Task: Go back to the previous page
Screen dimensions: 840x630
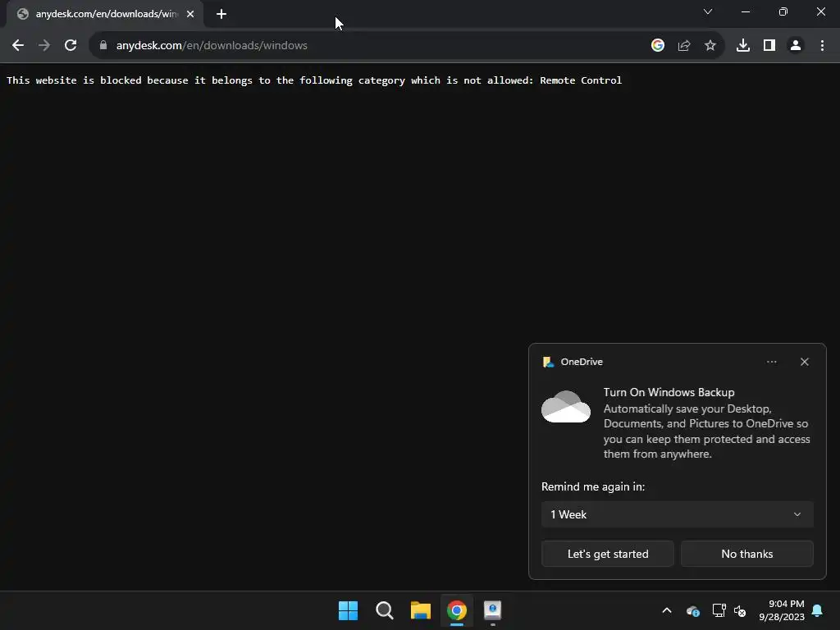Action: [18, 46]
